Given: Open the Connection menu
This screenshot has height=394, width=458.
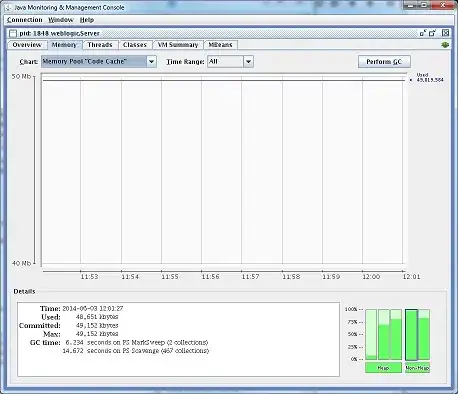Looking at the screenshot, I should tap(25, 20).
